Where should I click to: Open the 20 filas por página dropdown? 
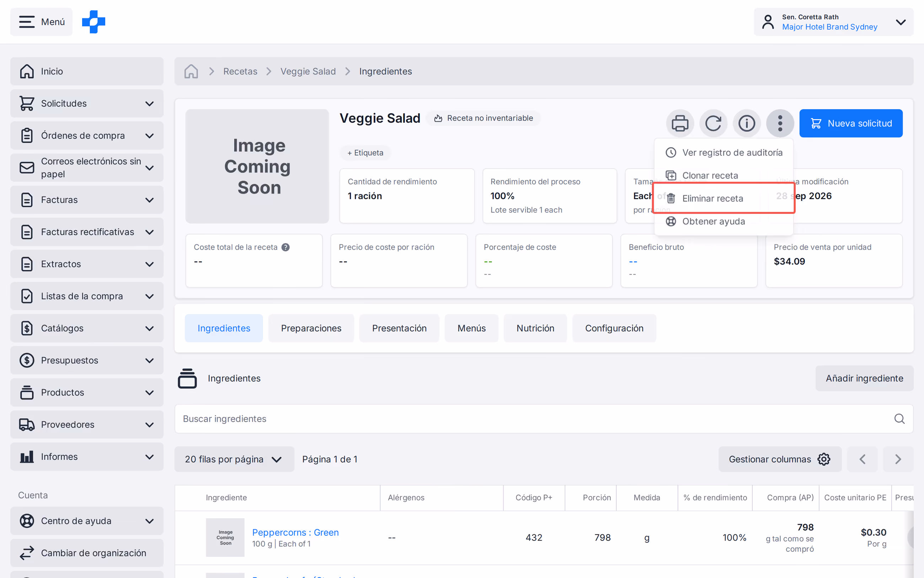click(234, 459)
